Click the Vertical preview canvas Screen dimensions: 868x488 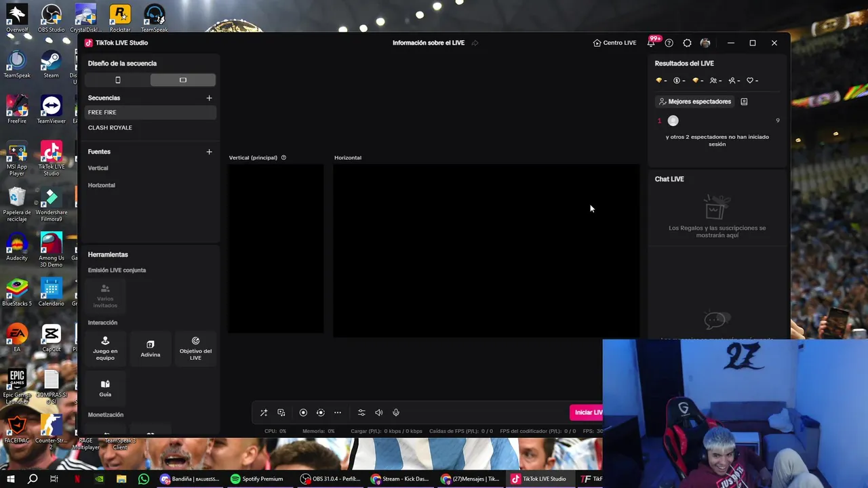click(x=276, y=249)
